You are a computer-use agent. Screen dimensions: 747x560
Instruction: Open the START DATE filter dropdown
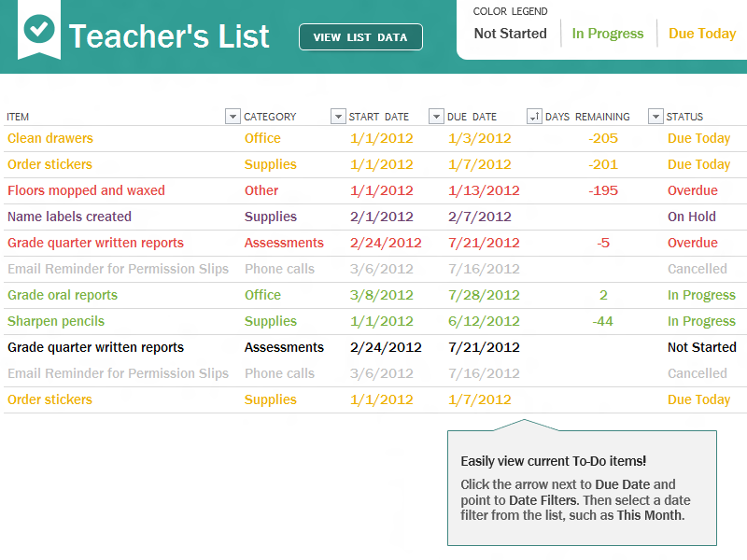436,116
